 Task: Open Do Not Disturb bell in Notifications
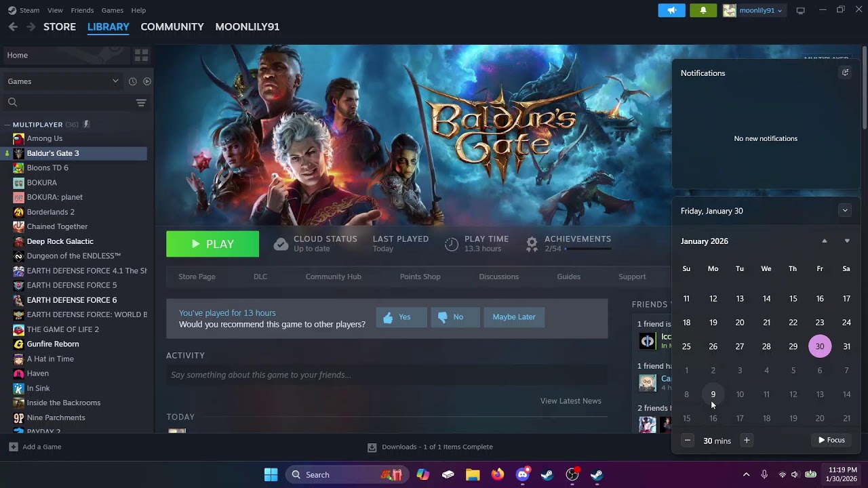pos(845,73)
